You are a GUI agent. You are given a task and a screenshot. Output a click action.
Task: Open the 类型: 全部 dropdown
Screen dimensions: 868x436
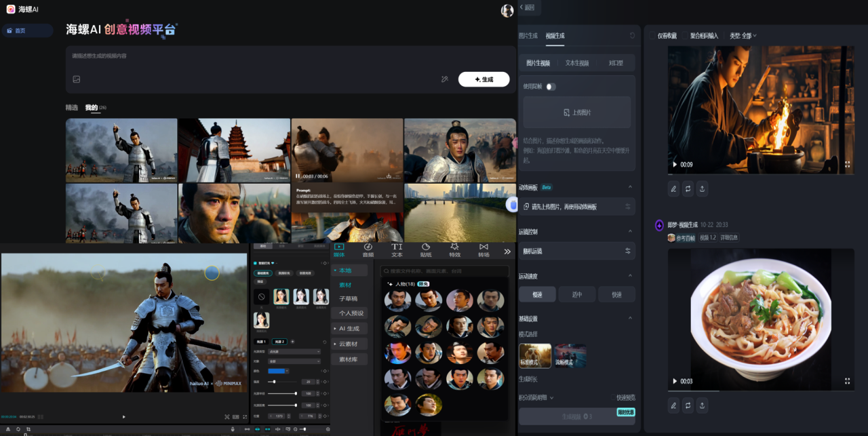743,35
